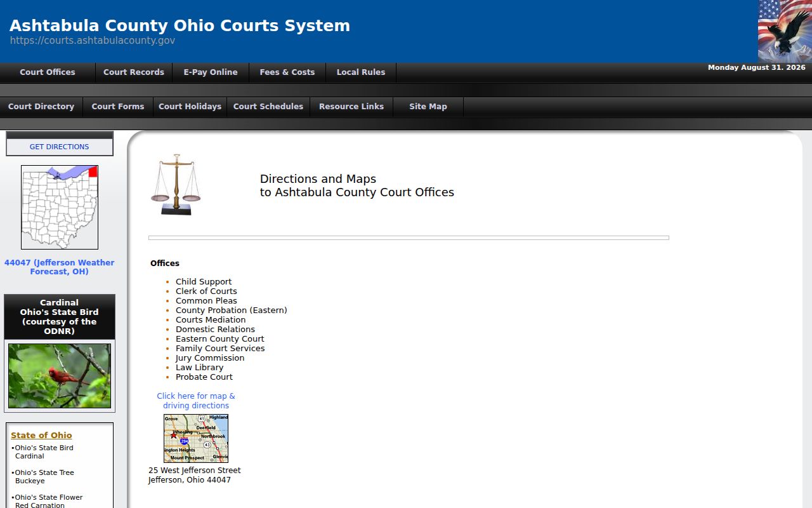Click the courts.ashtabulacounty.gov URL text
Screen dimensions: 812x508
93,41
